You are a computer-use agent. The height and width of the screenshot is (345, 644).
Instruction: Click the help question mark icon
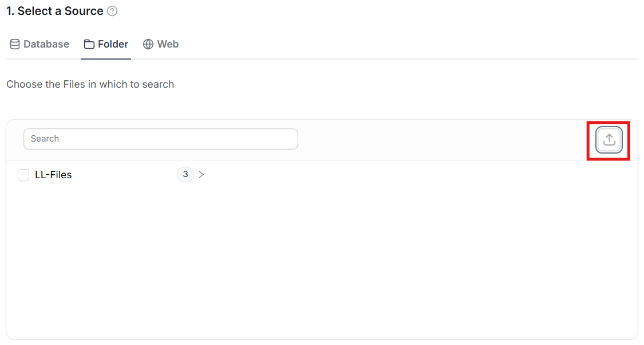point(112,11)
